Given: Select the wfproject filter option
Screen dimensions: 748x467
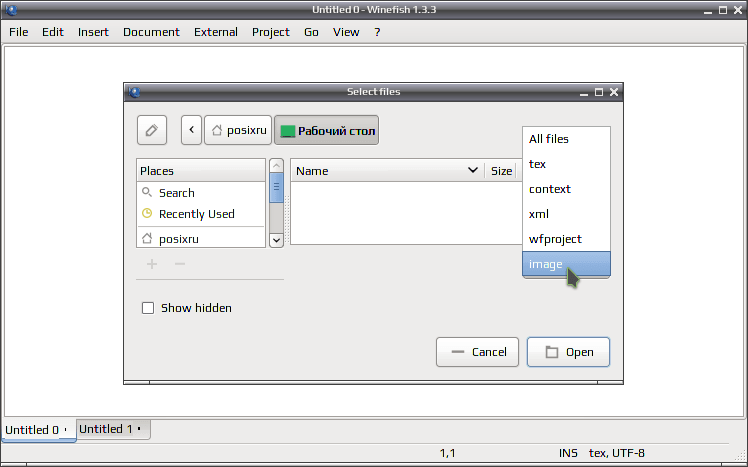Looking at the screenshot, I should (x=566, y=239).
